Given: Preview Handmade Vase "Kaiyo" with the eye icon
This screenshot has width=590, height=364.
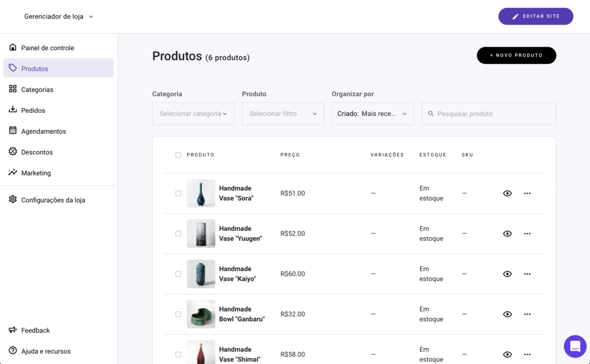Looking at the screenshot, I should (508, 274).
